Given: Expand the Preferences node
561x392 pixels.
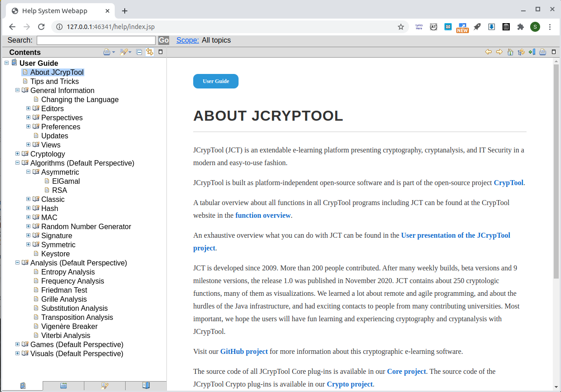Looking at the screenshot, I should [29, 126].
